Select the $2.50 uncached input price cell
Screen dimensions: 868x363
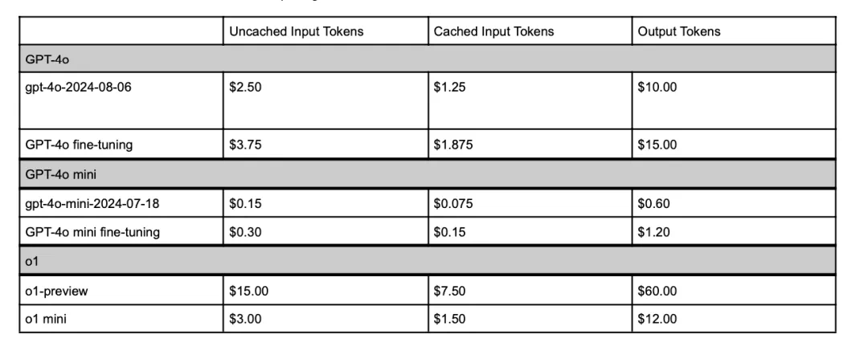coord(245,88)
